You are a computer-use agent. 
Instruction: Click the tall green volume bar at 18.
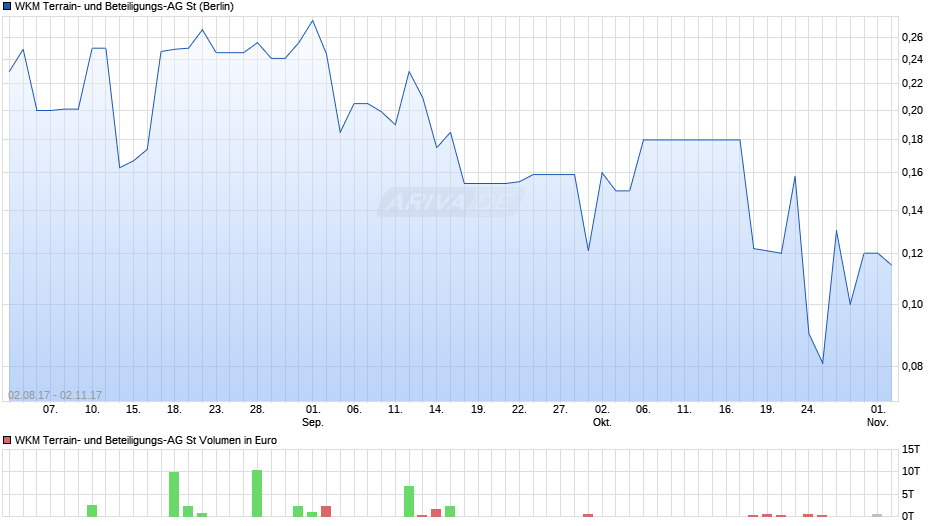point(174,495)
